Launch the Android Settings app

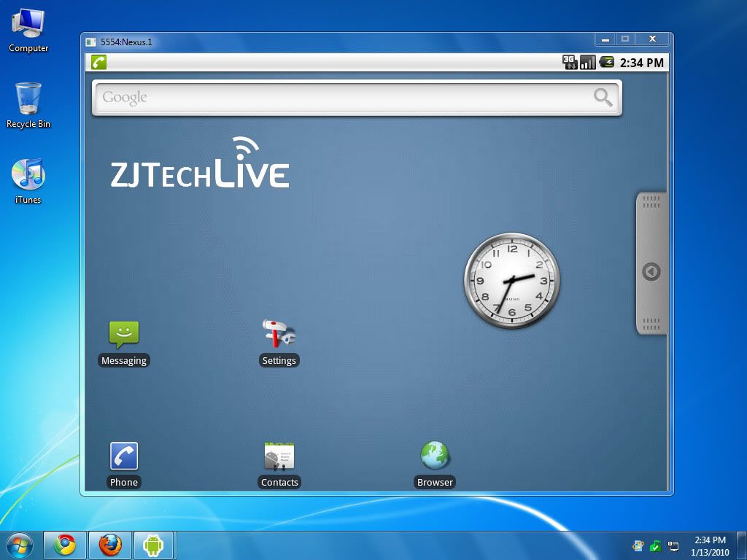point(279,334)
